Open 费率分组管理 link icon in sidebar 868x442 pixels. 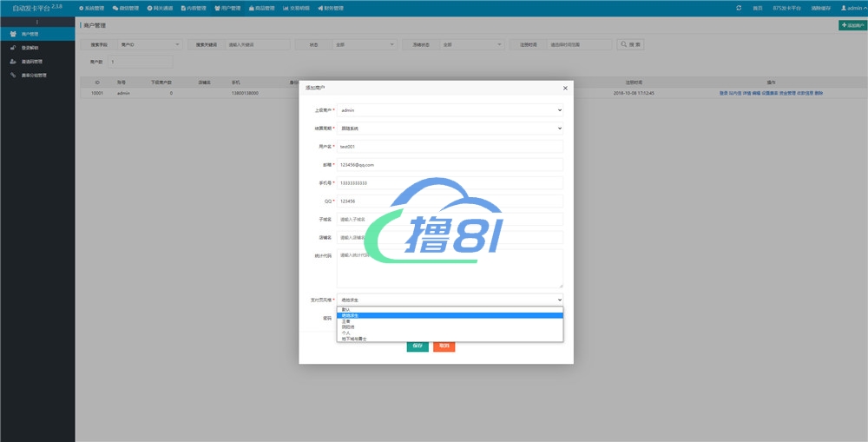point(13,76)
